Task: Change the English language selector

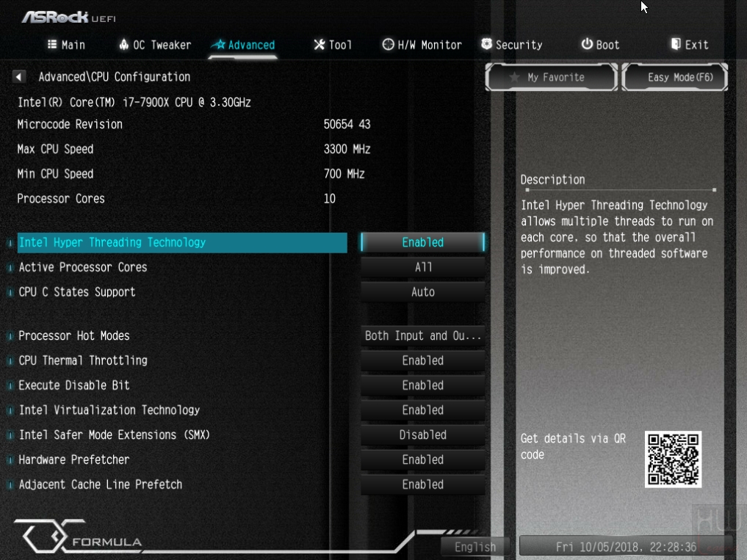Action: (475, 547)
